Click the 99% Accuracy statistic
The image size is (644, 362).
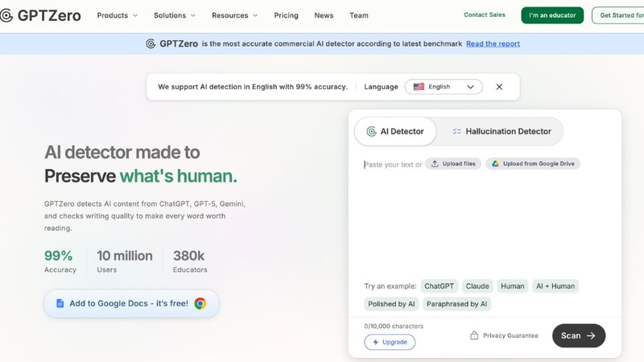point(60,261)
